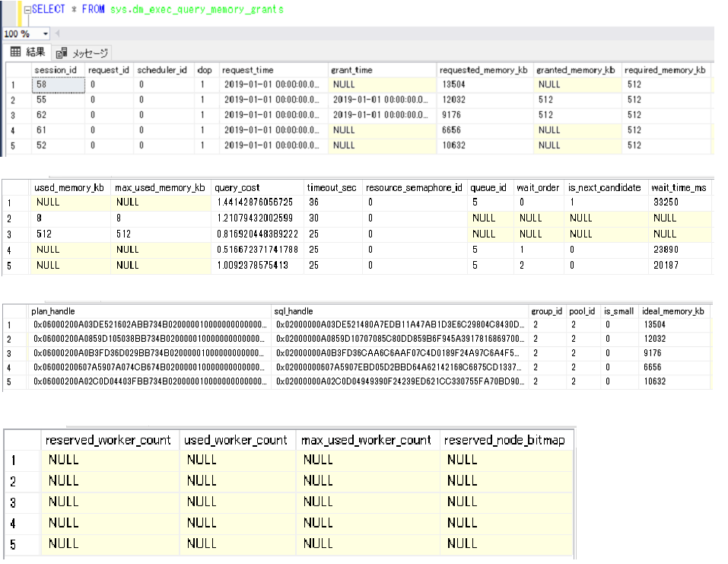Screen dimensions: 728x564
Task: Select the group_id column header
Action: pyautogui.click(x=547, y=311)
